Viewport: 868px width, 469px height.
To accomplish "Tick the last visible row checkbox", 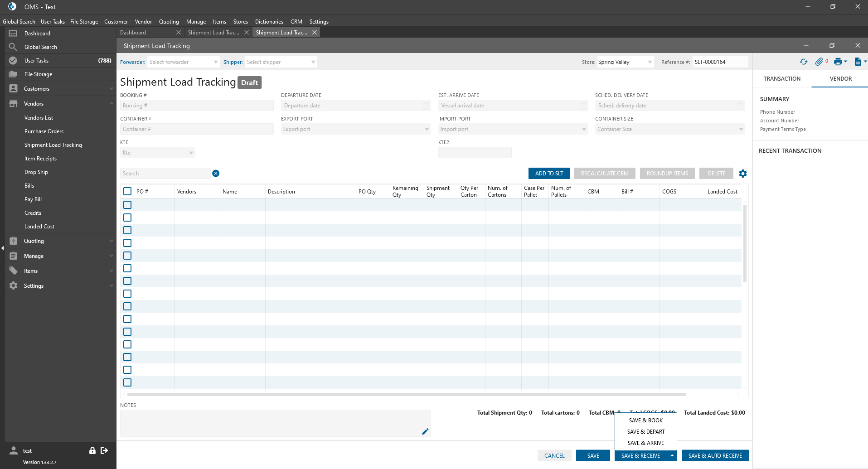I will pos(127,382).
